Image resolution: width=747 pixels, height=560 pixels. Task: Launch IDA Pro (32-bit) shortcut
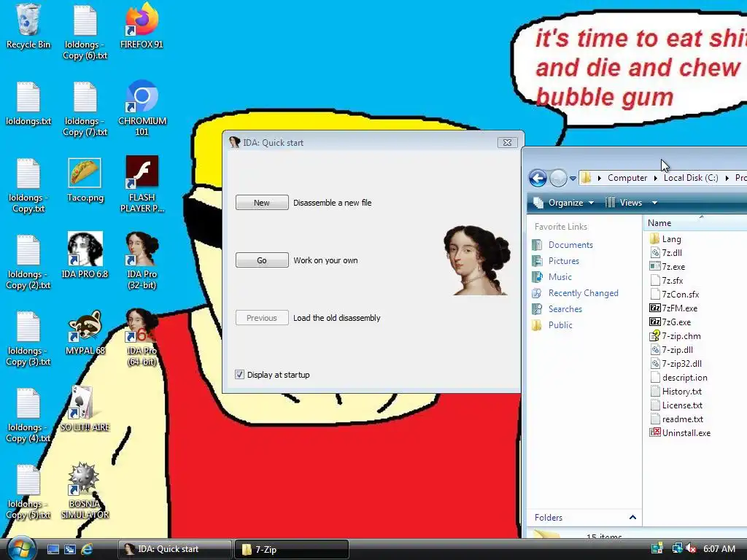142,260
